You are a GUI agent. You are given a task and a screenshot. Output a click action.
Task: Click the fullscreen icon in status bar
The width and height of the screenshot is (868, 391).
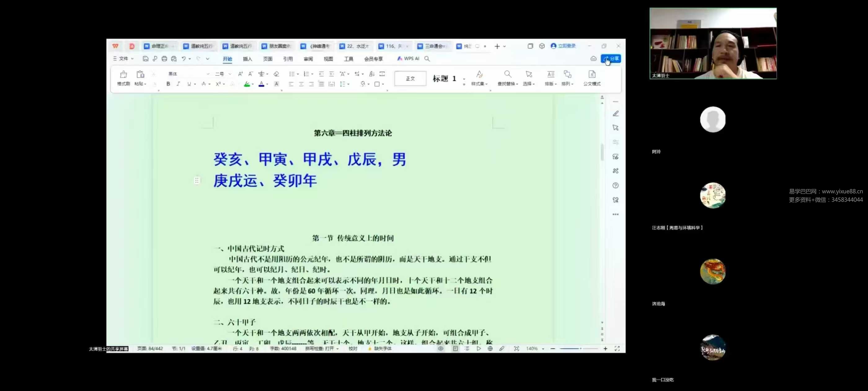617,348
